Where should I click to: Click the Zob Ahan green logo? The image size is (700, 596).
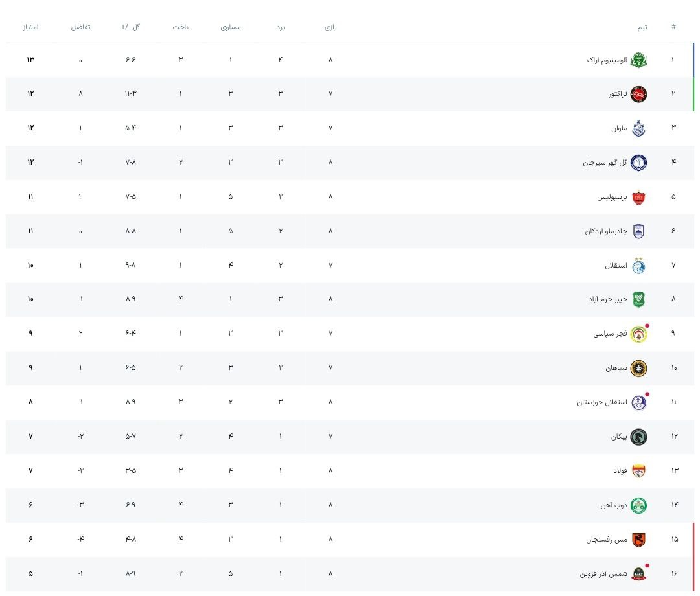(x=639, y=505)
